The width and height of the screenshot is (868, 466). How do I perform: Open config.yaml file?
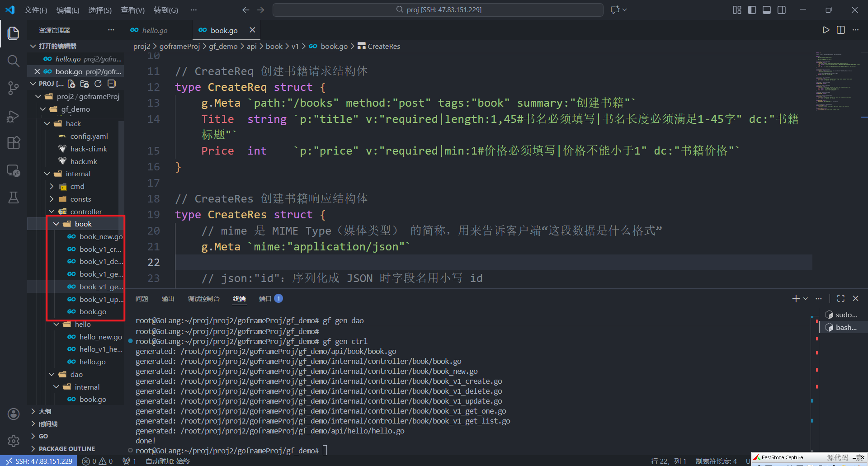pos(89,136)
